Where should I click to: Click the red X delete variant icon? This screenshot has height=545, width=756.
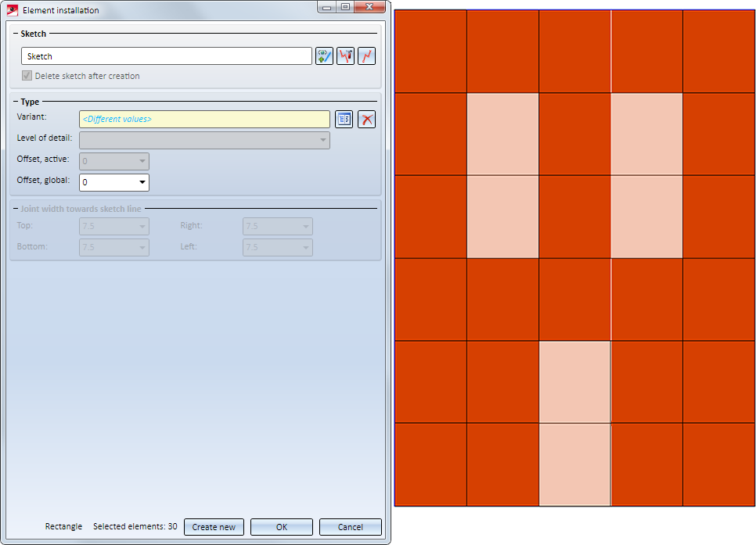tap(366, 119)
